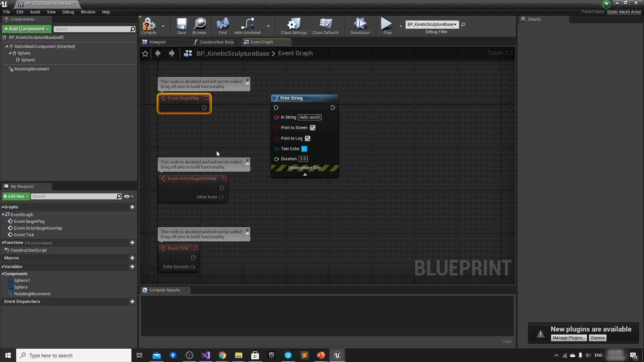Open the Text Color swatch
The height and width of the screenshot is (362, 644).
tap(304, 149)
